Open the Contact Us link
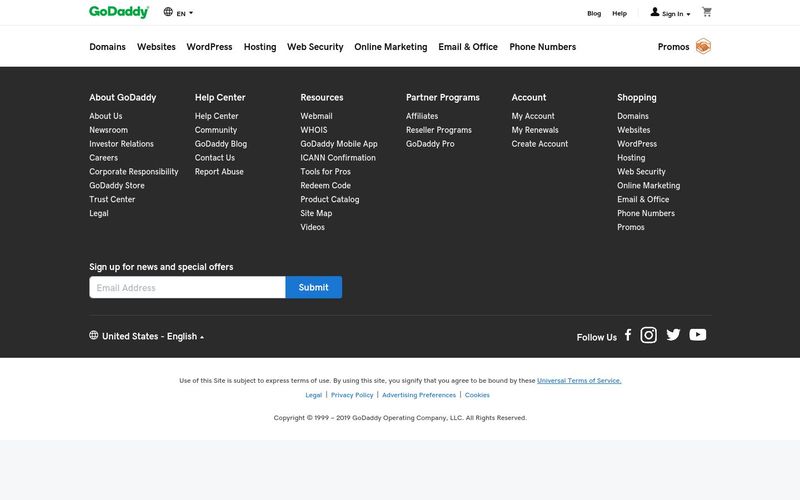Screen dimensions: 800x500 215,158
